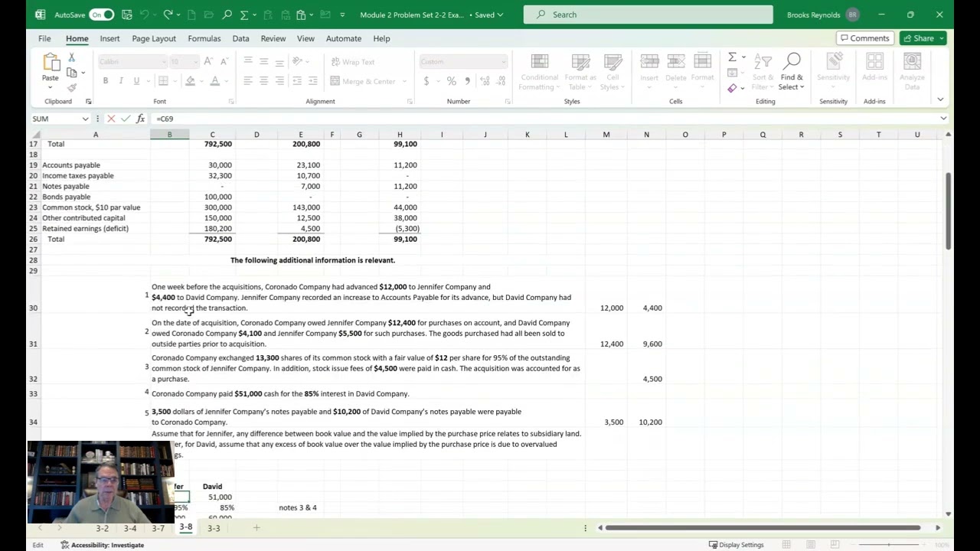
Task: Click the Orientation angle text icon
Action: 298,62
